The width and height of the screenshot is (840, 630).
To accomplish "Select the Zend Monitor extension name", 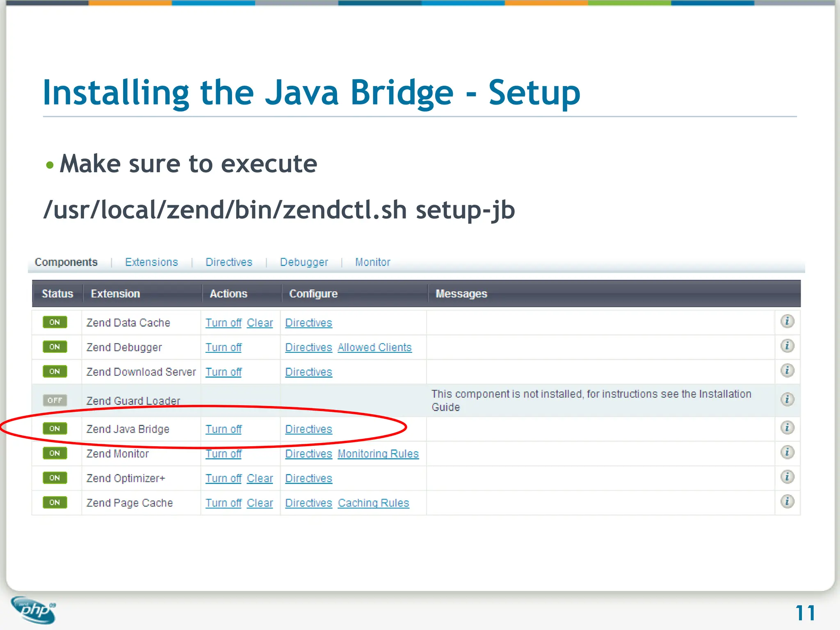I will [x=117, y=454].
